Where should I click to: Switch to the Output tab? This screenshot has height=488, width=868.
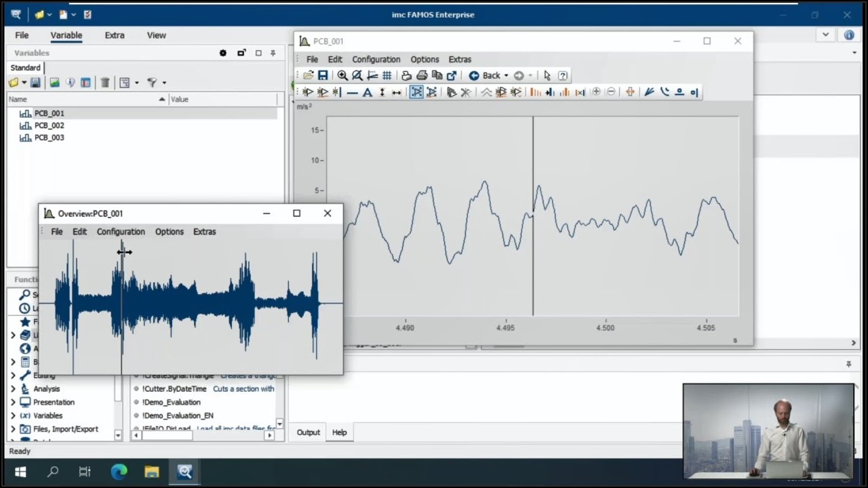click(x=308, y=432)
